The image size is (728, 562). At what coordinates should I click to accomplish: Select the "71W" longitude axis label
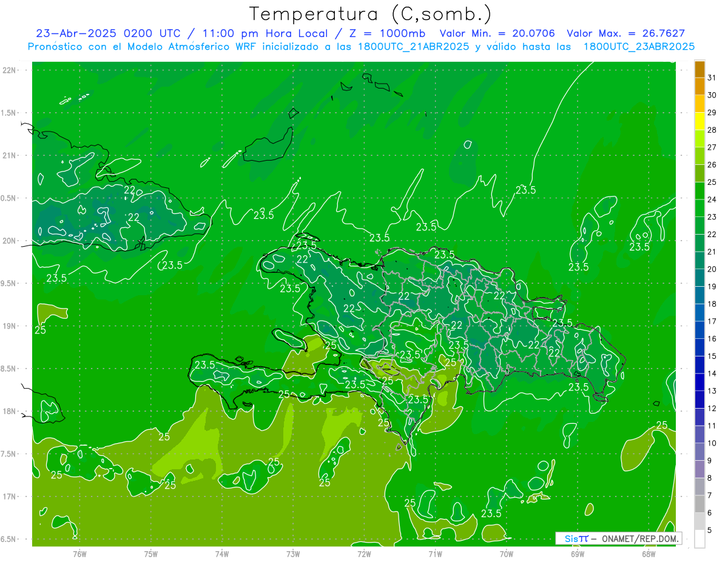click(x=435, y=554)
